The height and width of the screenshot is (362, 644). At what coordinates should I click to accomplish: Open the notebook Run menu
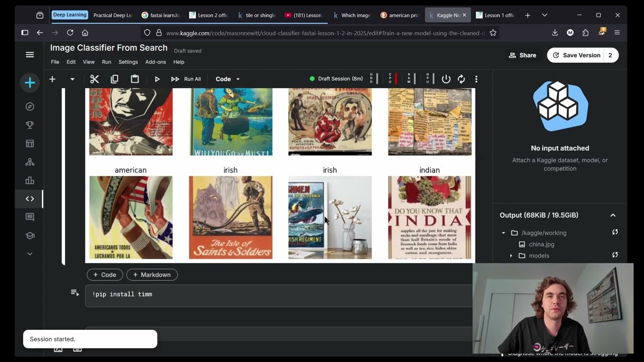click(107, 62)
